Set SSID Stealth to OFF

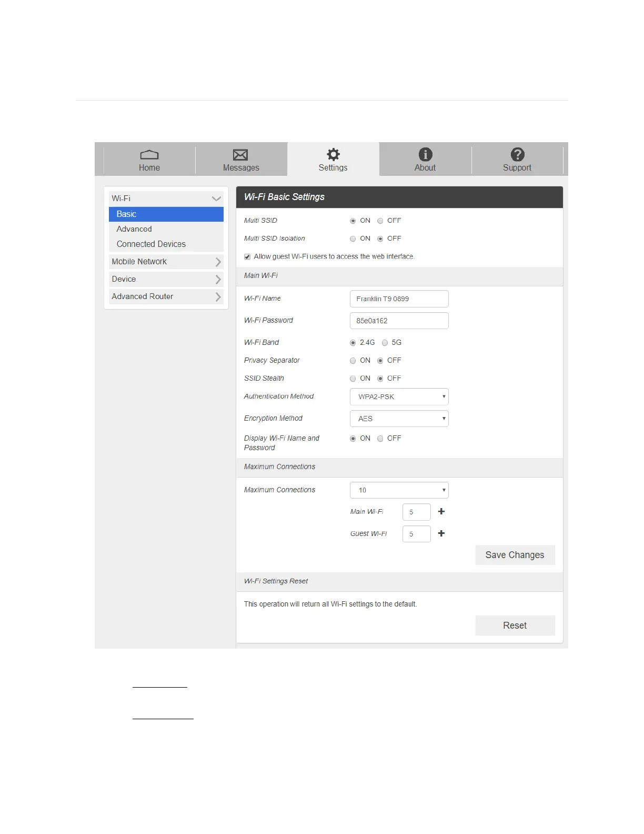click(380, 379)
